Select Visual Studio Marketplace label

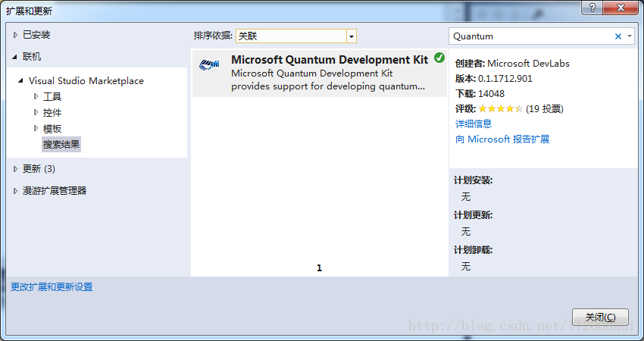(x=86, y=81)
